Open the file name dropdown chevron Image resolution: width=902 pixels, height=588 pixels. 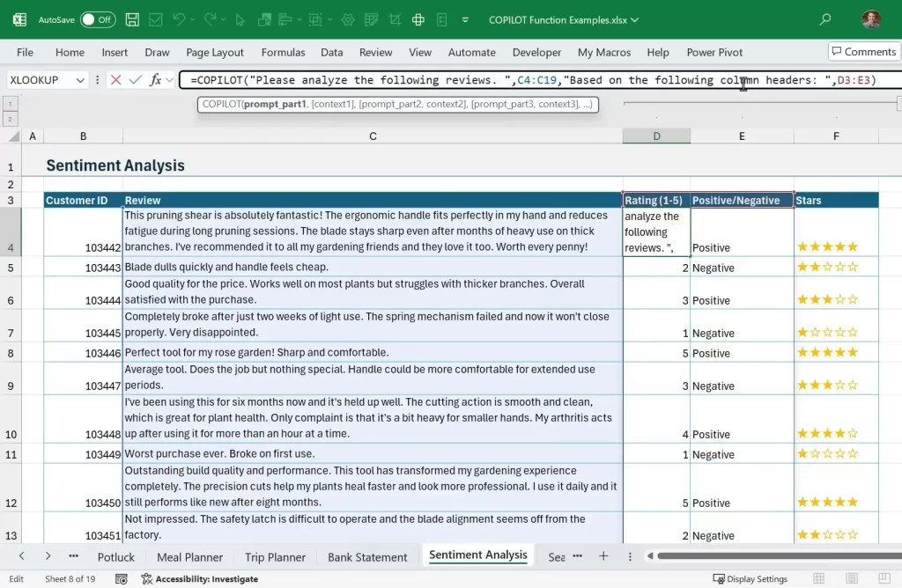coord(634,19)
